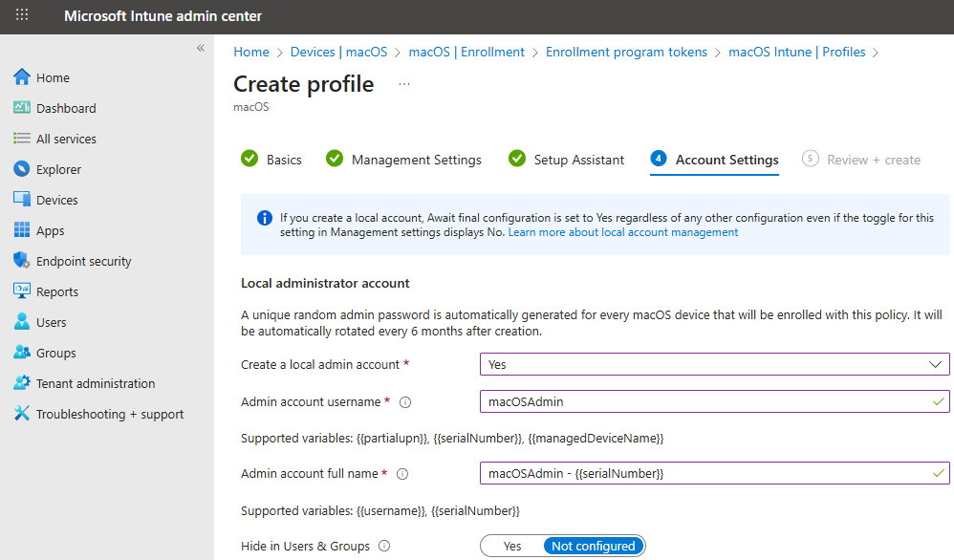Open the ellipsis menu beside Create profile
The width and height of the screenshot is (954, 560).
403,84
